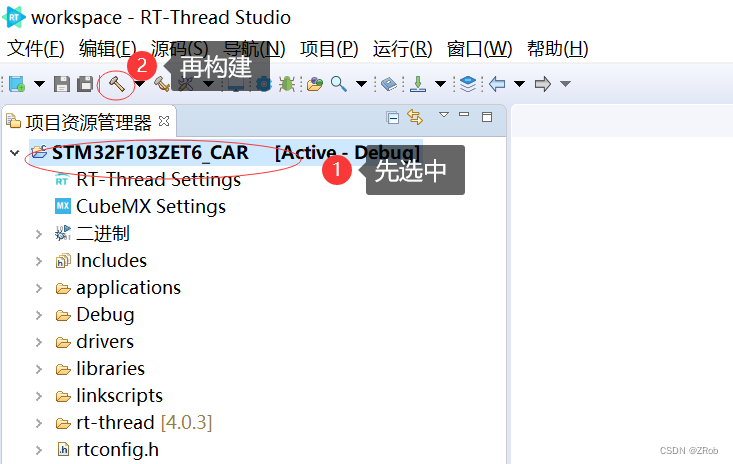Open the Download dropdown arrow
This screenshot has width=733, height=464.
click(440, 84)
